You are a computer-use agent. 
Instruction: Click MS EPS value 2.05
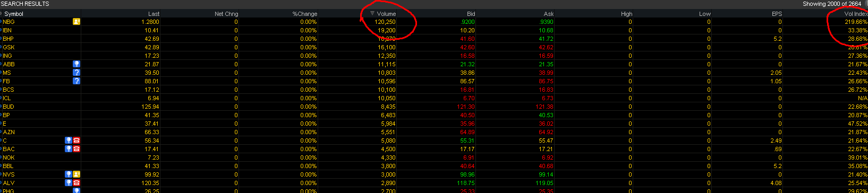(777, 73)
